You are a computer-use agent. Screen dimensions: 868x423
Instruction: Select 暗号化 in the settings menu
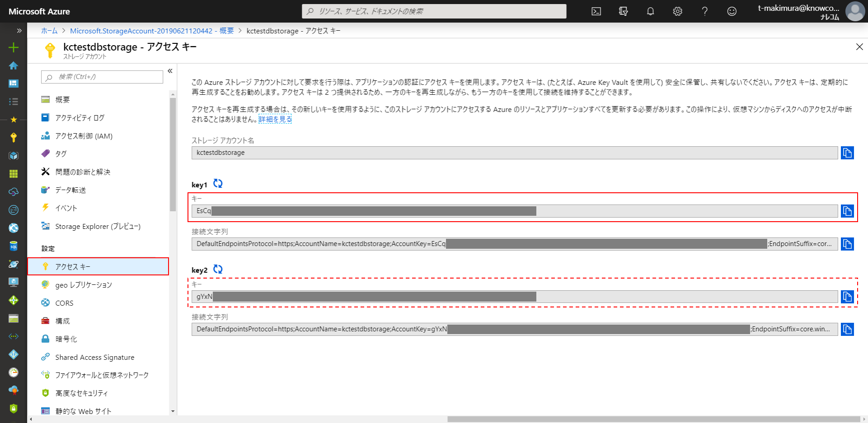(x=66, y=339)
